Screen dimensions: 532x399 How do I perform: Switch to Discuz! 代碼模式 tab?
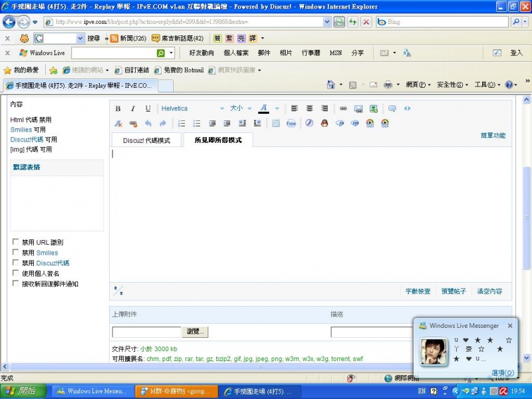click(146, 140)
